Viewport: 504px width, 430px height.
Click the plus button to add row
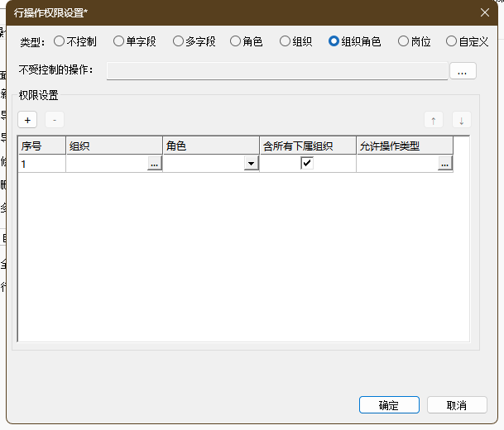pos(27,120)
